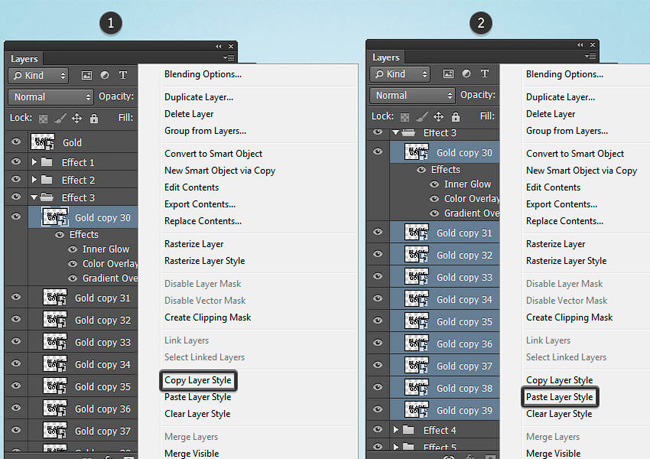Open Kind filter dropdown in panel 2
The image size is (650, 459).
[x=400, y=74]
